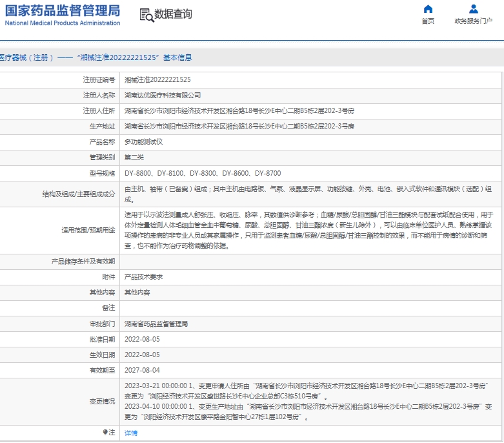Click the 审批部门 row label
Viewport: 504px width, 443px height.
click(102, 324)
